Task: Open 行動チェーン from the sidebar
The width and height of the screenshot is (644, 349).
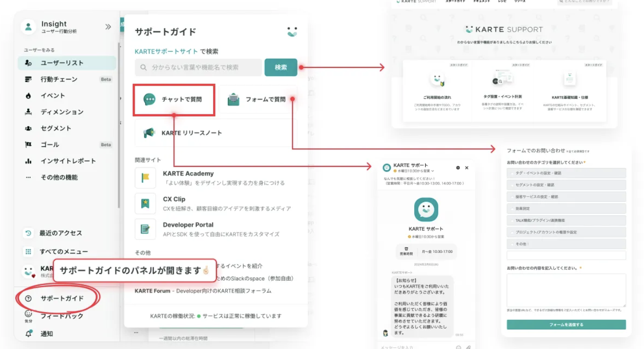Action: (x=59, y=79)
